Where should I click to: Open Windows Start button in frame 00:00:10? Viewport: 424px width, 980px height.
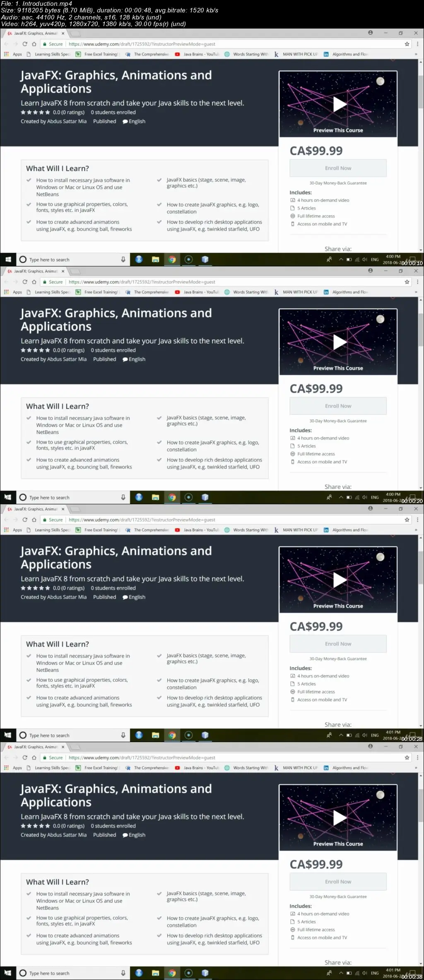(x=8, y=259)
